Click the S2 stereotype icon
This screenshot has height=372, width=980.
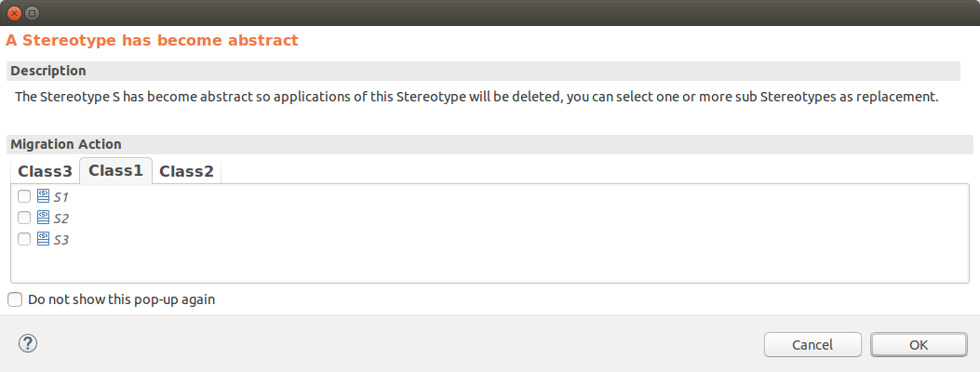tap(43, 218)
